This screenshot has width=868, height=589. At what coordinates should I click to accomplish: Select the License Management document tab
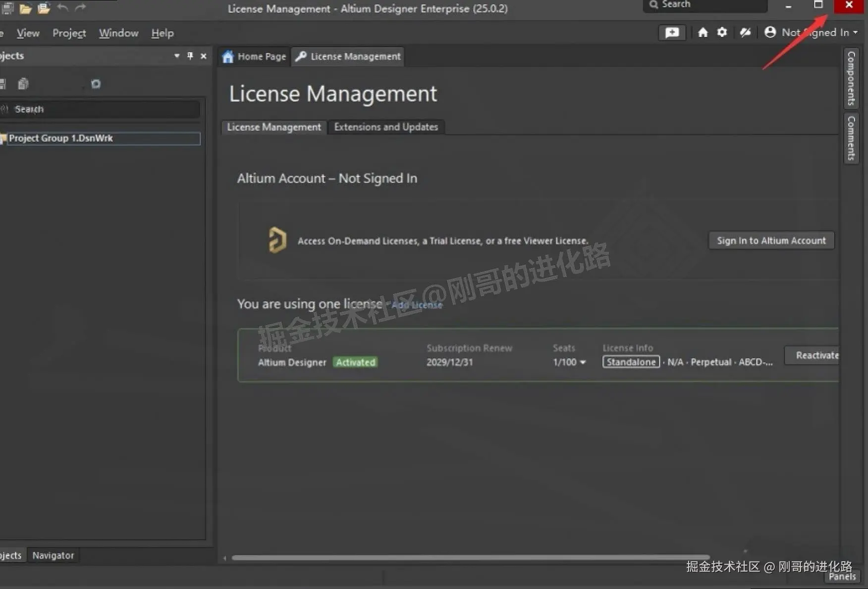click(348, 57)
